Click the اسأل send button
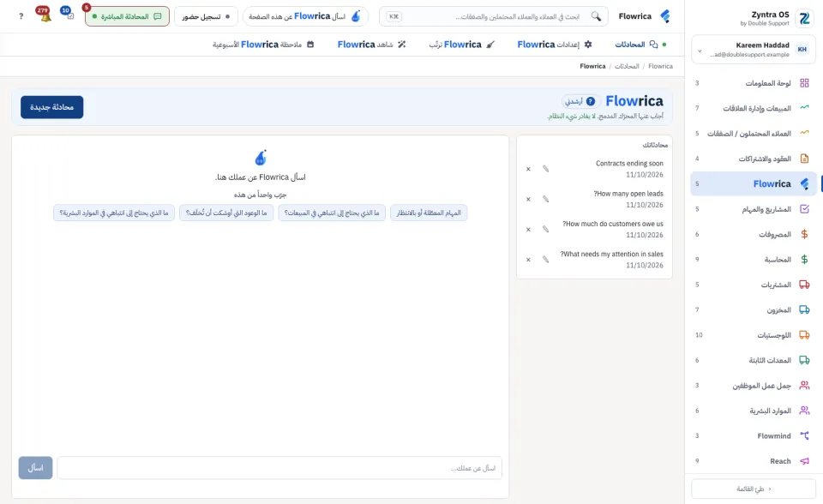 (36, 468)
